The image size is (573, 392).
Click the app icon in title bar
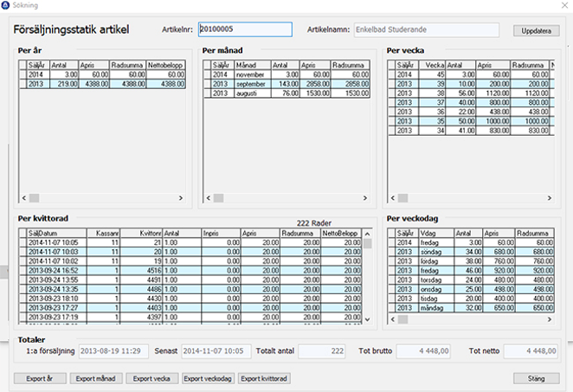(x=5, y=5)
